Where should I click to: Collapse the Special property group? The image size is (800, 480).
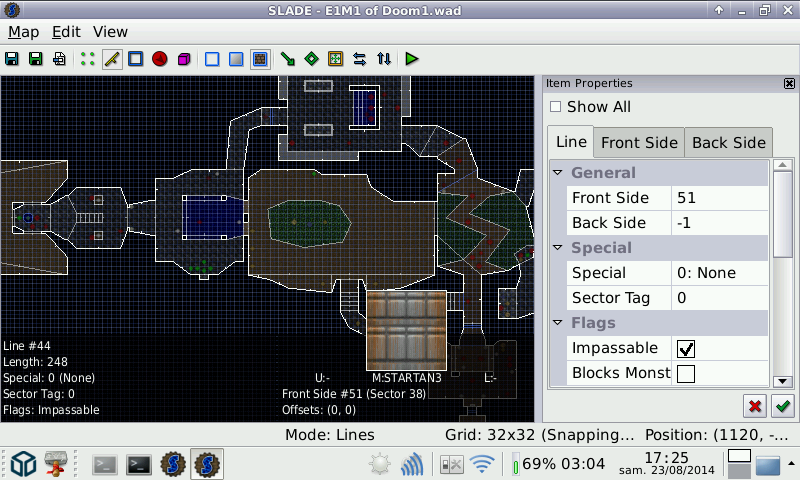tap(558, 248)
